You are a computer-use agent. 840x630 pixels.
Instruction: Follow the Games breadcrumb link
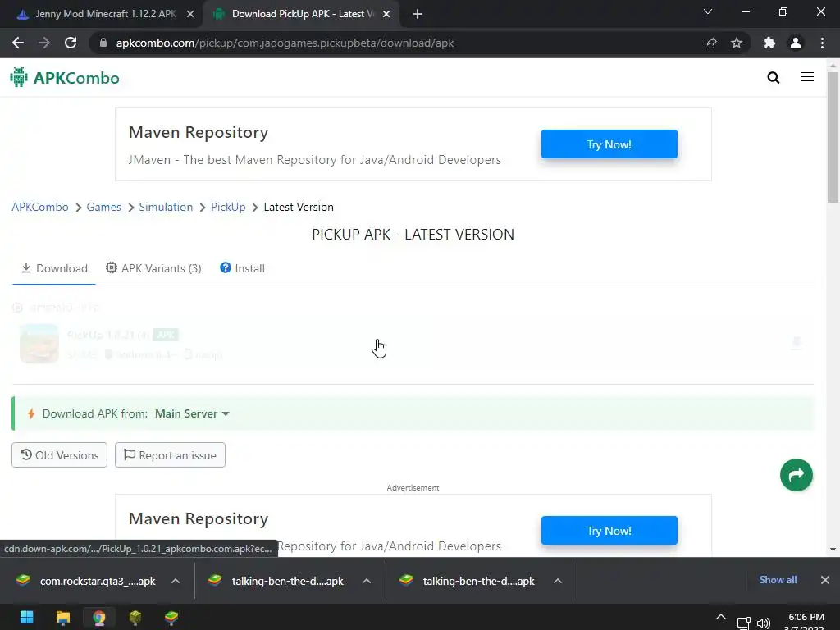point(104,207)
